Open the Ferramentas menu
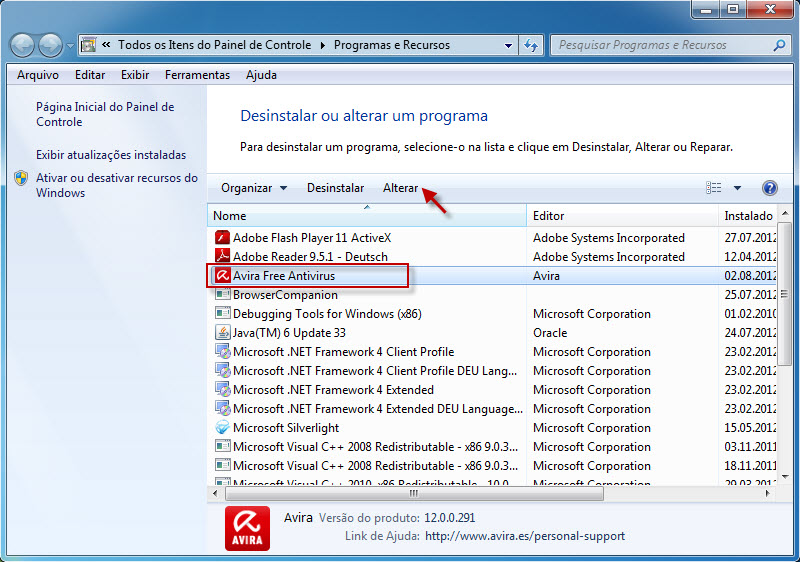 tap(197, 75)
